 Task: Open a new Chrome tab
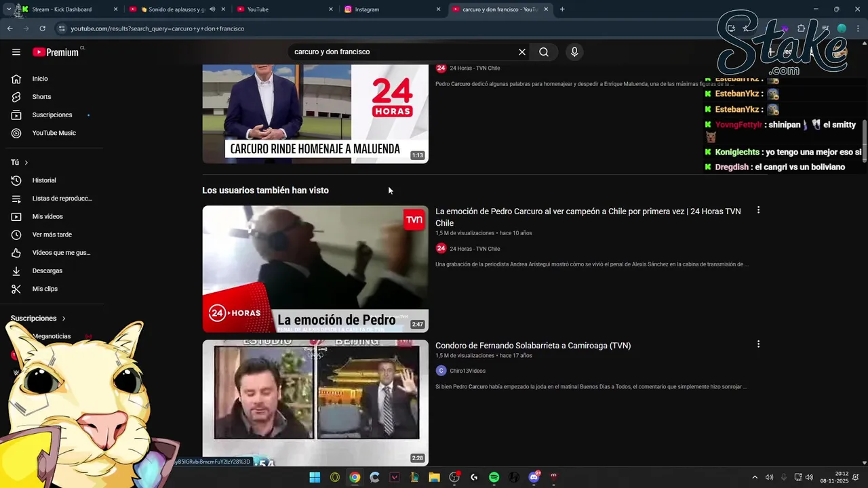562,9
